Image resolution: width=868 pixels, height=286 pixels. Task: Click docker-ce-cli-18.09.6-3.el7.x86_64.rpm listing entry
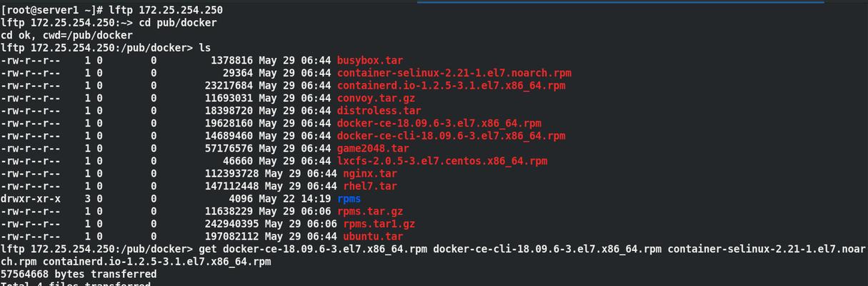451,136
